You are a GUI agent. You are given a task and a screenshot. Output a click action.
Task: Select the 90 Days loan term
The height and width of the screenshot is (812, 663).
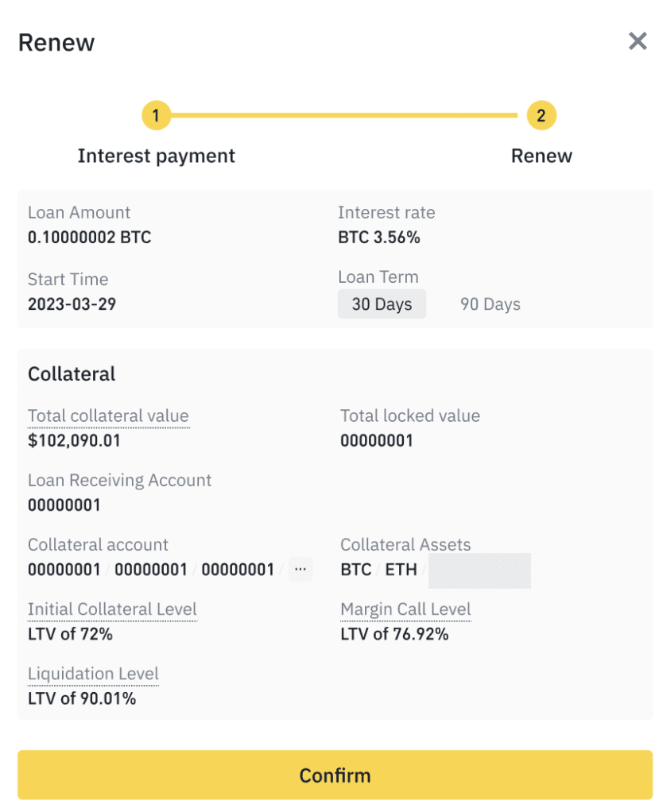(x=490, y=304)
